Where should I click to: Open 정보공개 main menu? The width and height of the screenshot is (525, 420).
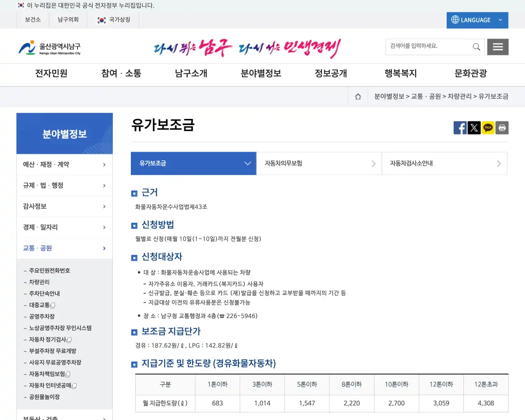[x=331, y=73]
